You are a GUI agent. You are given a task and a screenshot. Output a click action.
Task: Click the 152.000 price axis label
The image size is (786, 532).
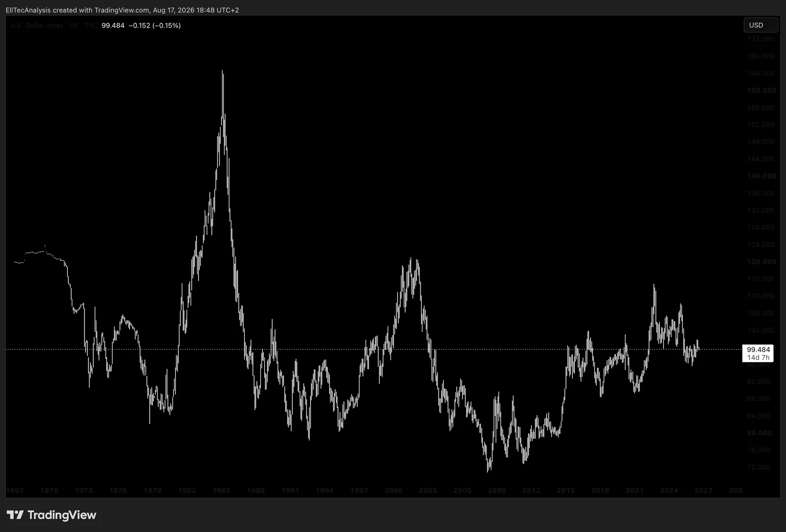[x=760, y=125]
